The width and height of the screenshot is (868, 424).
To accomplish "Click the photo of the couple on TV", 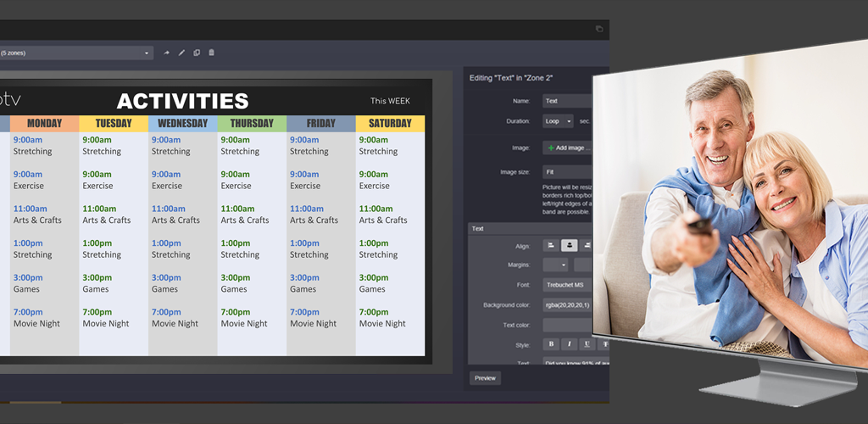I will (x=731, y=205).
